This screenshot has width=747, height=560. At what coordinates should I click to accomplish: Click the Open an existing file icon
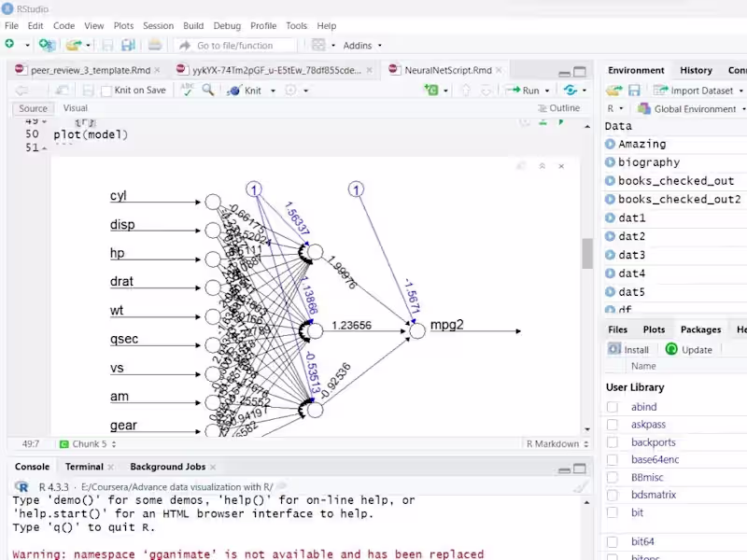click(74, 45)
